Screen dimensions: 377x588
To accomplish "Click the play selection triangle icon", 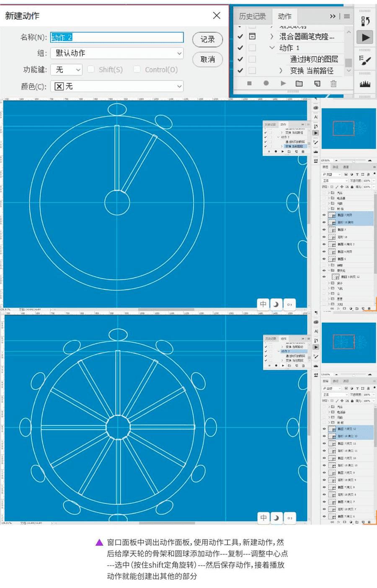I will [x=283, y=83].
